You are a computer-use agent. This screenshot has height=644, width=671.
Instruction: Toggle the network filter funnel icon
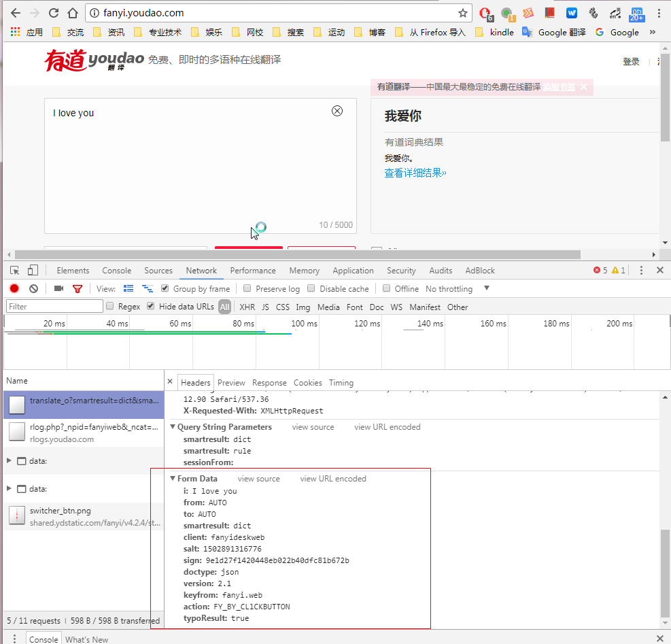78,288
